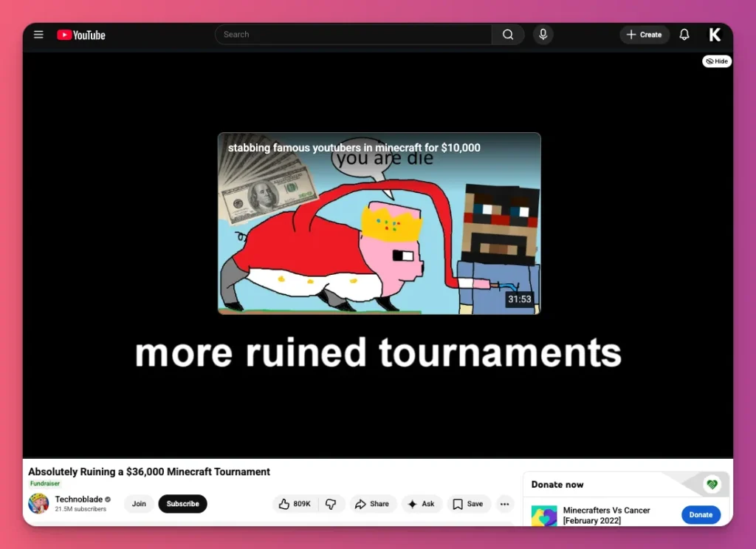Open YouTube home via the YouTube logo
The height and width of the screenshot is (549, 756).
tap(80, 34)
